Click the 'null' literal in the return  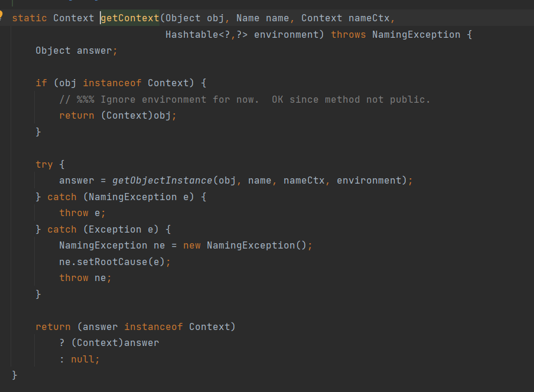coord(85,359)
